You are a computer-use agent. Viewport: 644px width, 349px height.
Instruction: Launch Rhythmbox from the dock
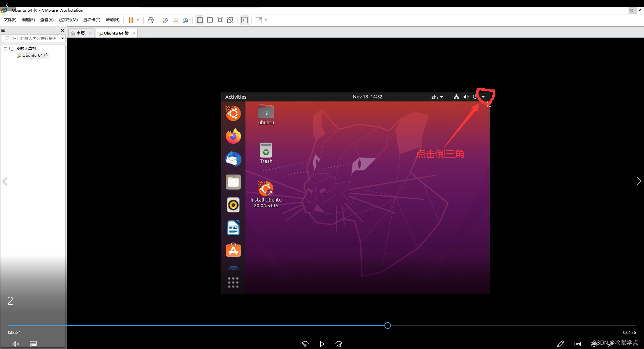[233, 205]
